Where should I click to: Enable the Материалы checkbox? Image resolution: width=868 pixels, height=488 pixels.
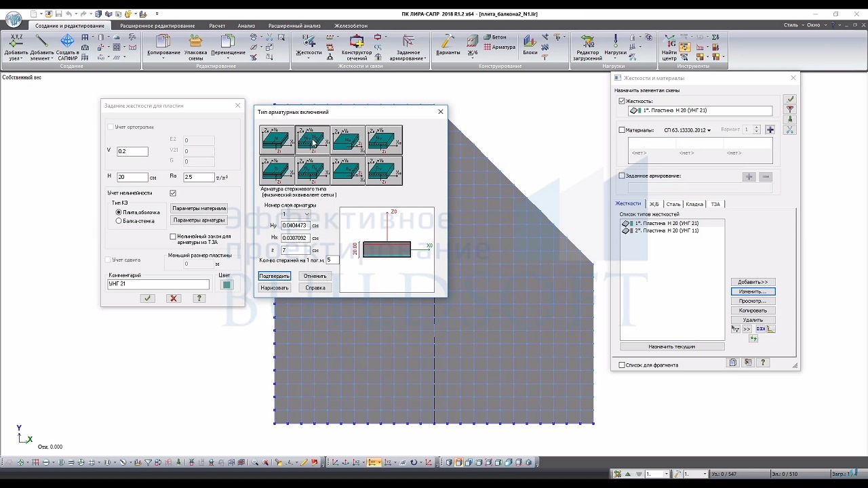point(622,130)
